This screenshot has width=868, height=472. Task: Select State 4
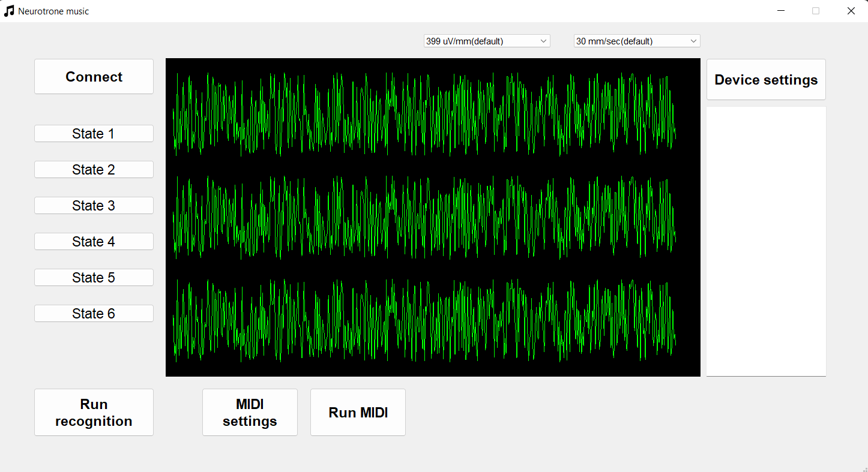[x=94, y=241]
